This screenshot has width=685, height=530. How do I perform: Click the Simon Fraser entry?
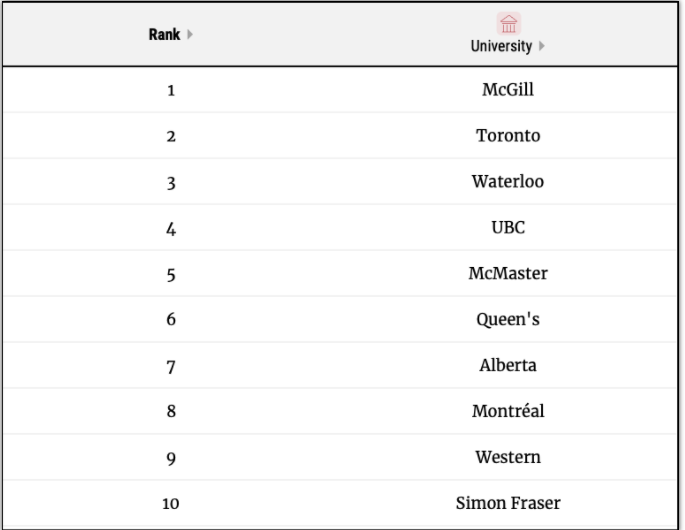click(508, 503)
